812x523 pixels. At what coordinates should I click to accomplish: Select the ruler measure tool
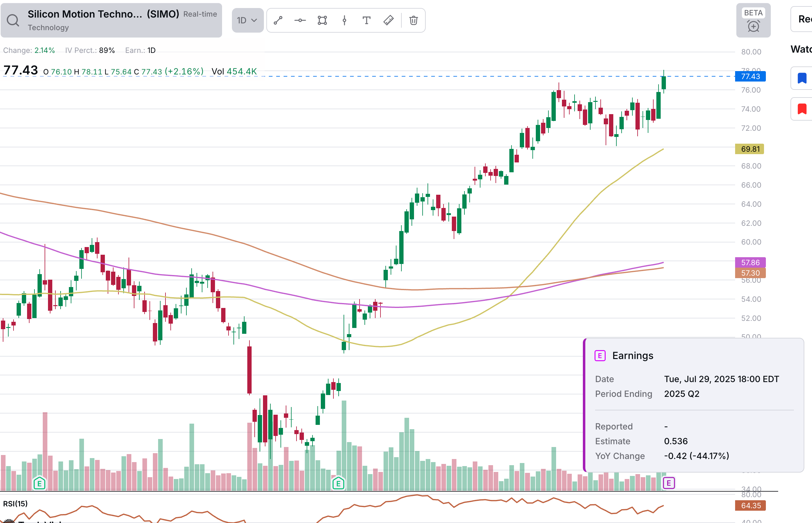pos(388,20)
